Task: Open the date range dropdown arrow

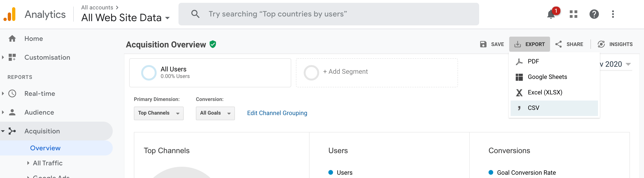Action: pos(628,64)
